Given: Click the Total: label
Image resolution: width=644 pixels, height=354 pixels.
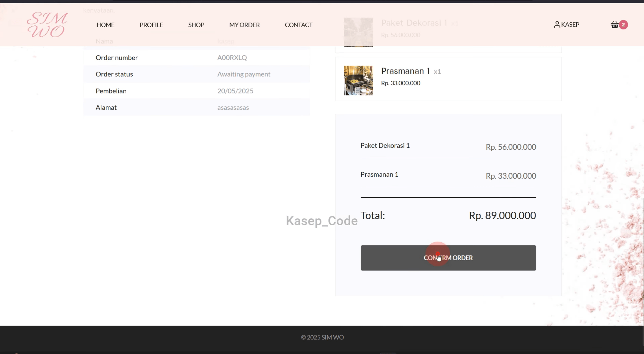Looking at the screenshot, I should [x=372, y=215].
